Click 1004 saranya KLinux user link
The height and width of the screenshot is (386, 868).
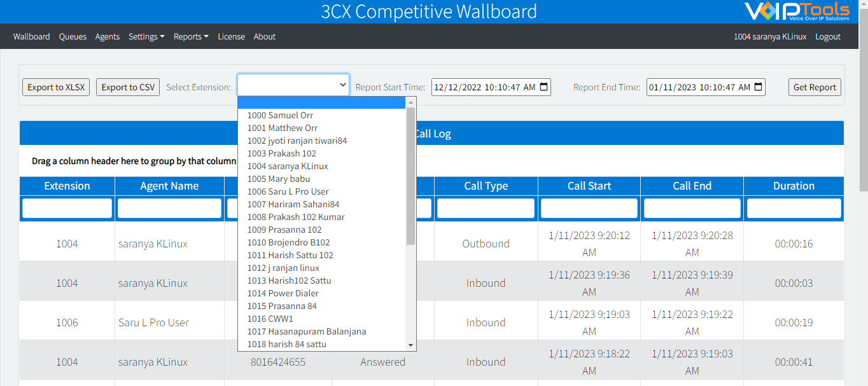770,36
